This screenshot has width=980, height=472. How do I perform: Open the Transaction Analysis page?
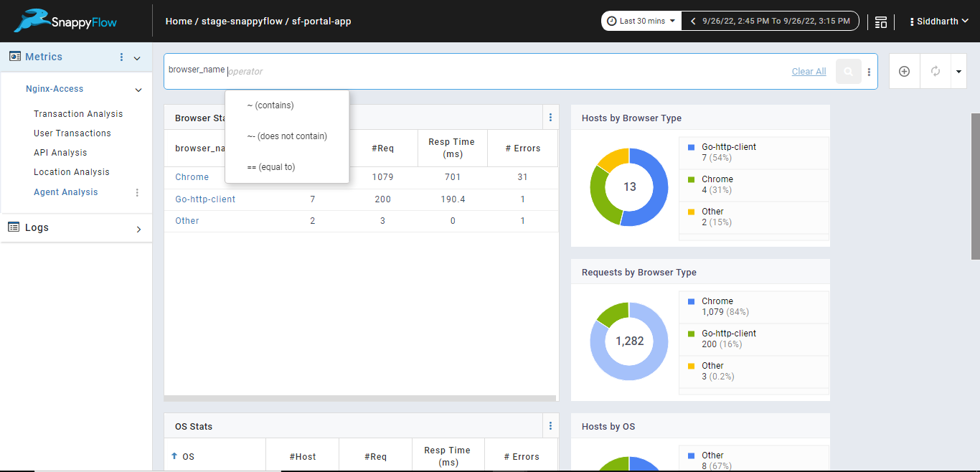pos(78,114)
